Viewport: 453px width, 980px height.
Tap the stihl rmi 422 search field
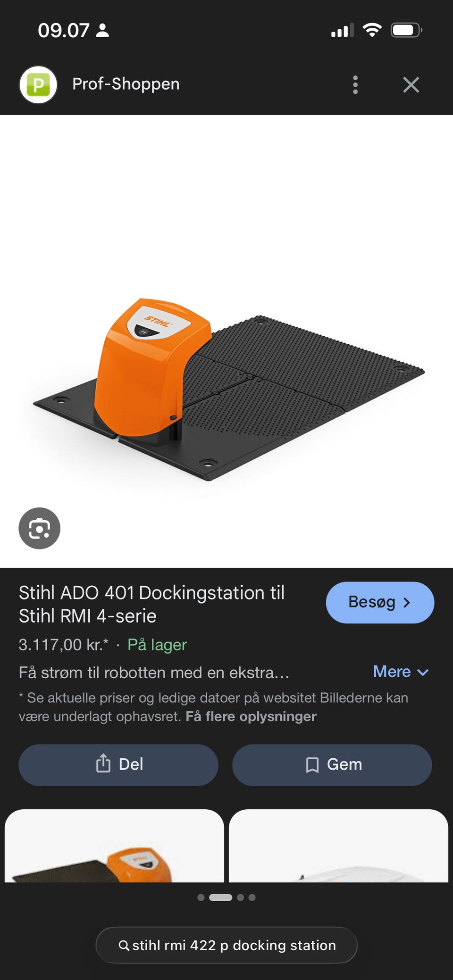226,945
